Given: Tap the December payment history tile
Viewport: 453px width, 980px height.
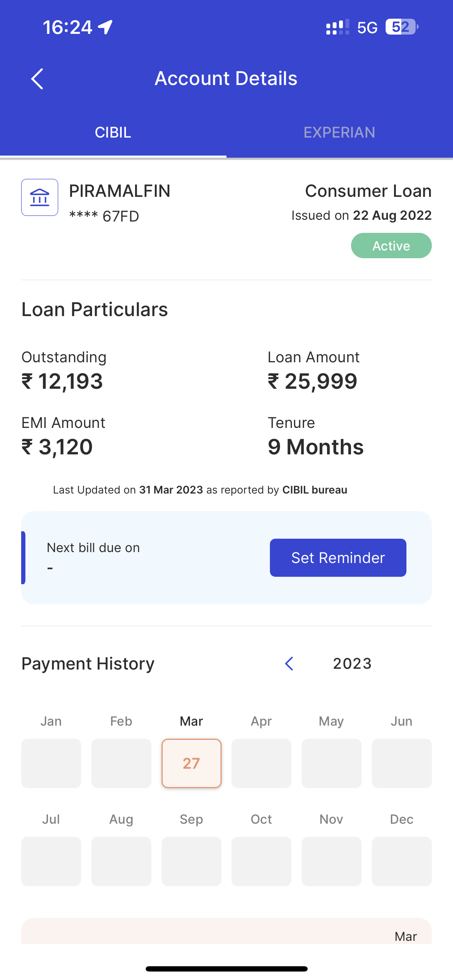Looking at the screenshot, I should (x=401, y=861).
